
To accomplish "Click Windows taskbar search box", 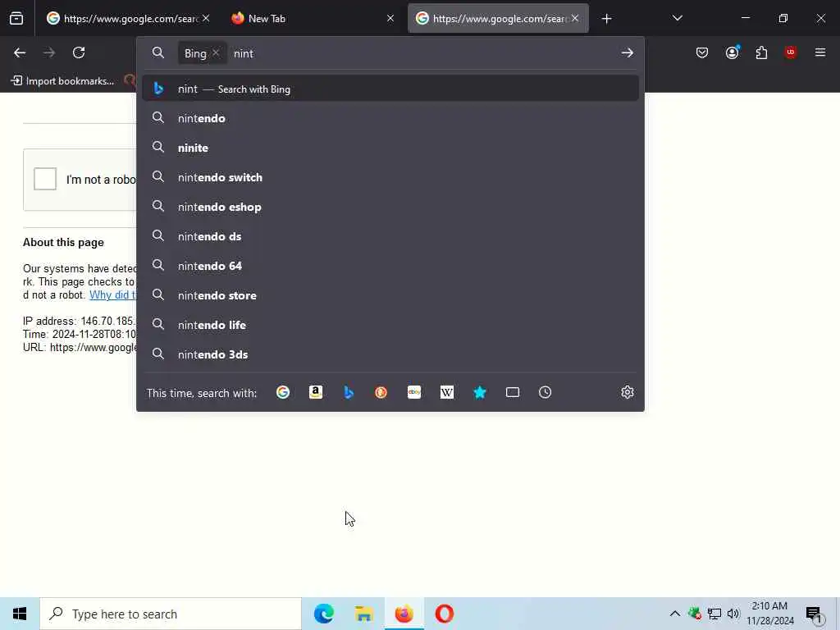I will tap(171, 614).
